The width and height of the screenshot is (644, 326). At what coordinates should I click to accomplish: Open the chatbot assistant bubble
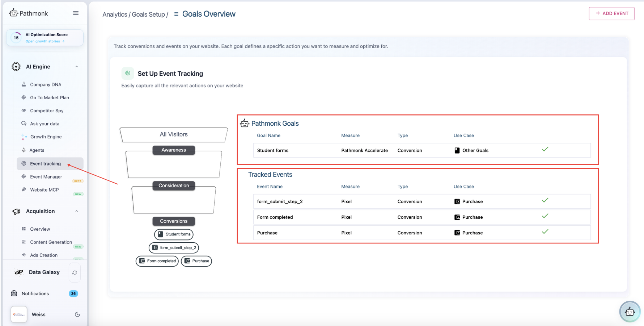click(x=630, y=312)
